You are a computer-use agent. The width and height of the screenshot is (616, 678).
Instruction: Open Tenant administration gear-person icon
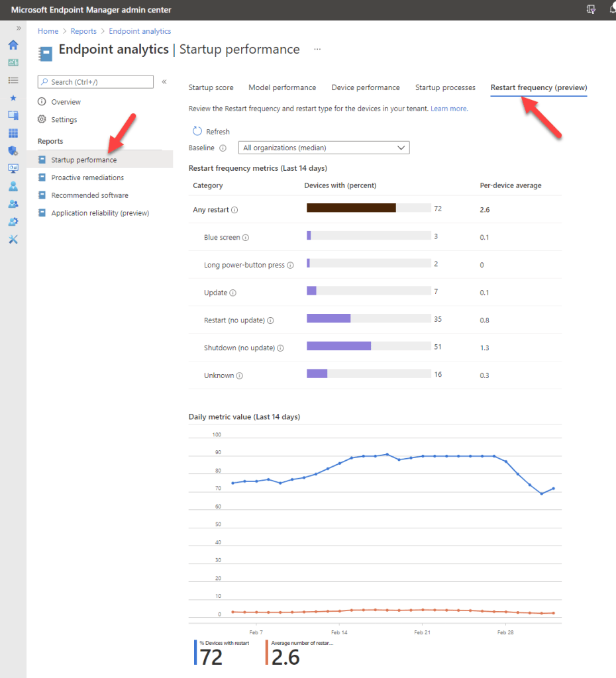[x=13, y=221]
